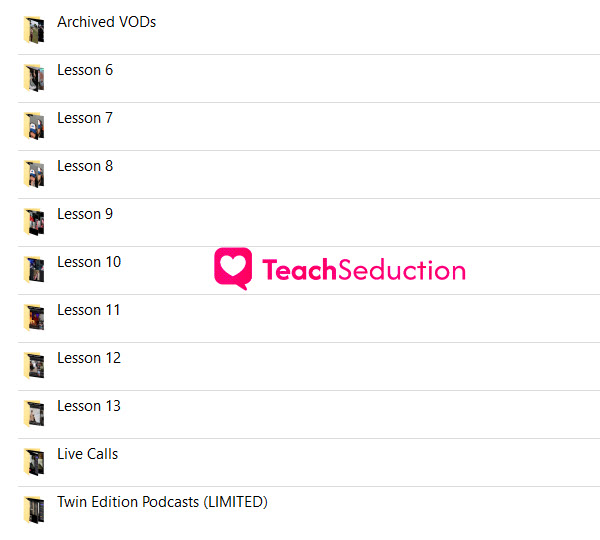Select the Lesson 8 folder icon

click(x=34, y=174)
